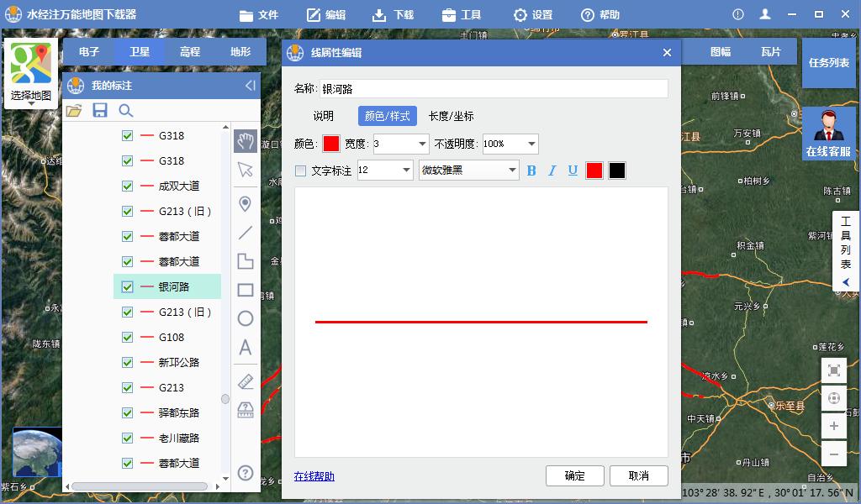Enable the 文字标注 checkbox in the dialog
This screenshot has width=861, height=504.
[300, 171]
